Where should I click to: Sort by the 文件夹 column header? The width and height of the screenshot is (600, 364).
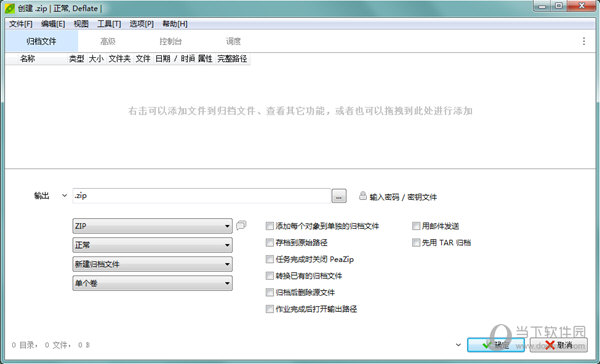point(119,59)
